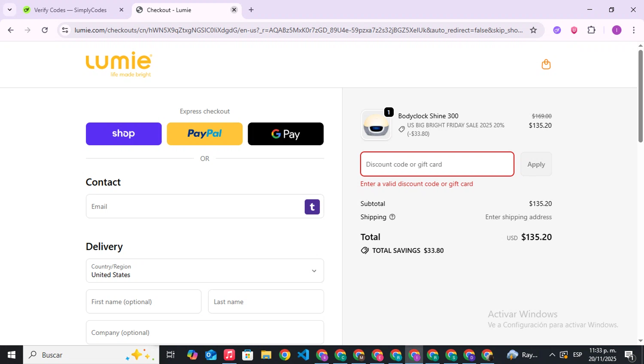Open the Chrome profile avatar 'I'

point(617,30)
